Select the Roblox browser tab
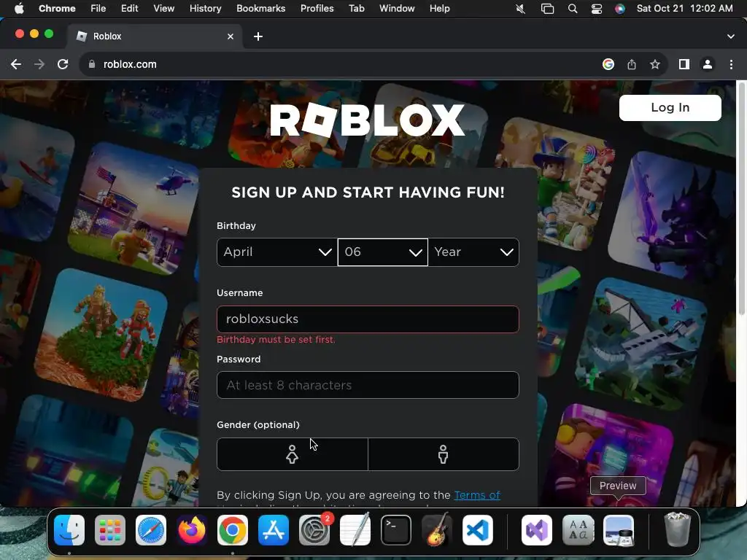The width and height of the screenshot is (747, 560). pos(155,36)
